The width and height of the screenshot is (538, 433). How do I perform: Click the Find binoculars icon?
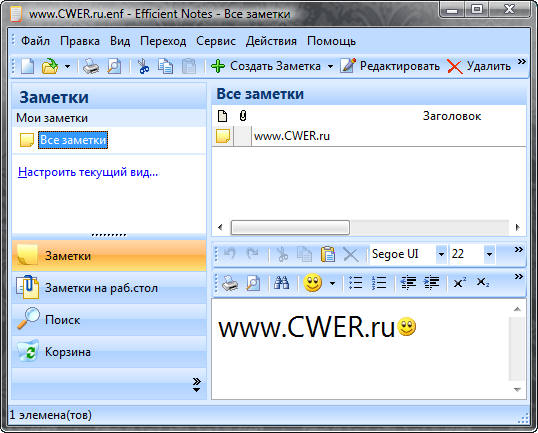281,283
